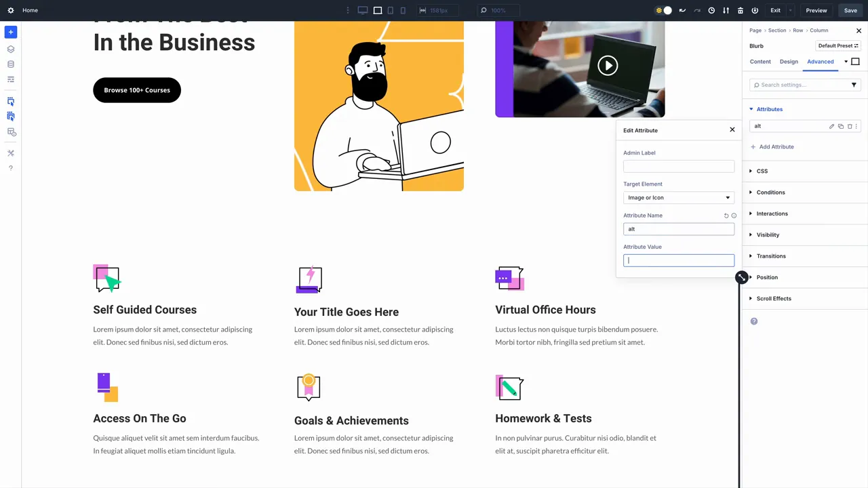Click the Browse 100+ Courses button

pyautogui.click(x=136, y=89)
